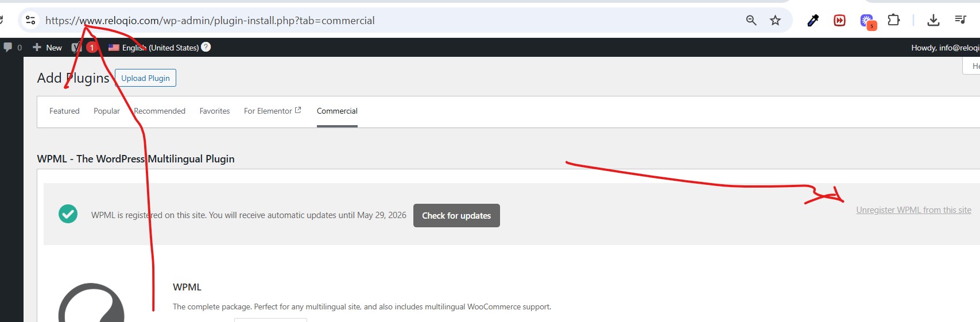Switch to the Favorites tab
The height and width of the screenshot is (322, 980).
(215, 111)
